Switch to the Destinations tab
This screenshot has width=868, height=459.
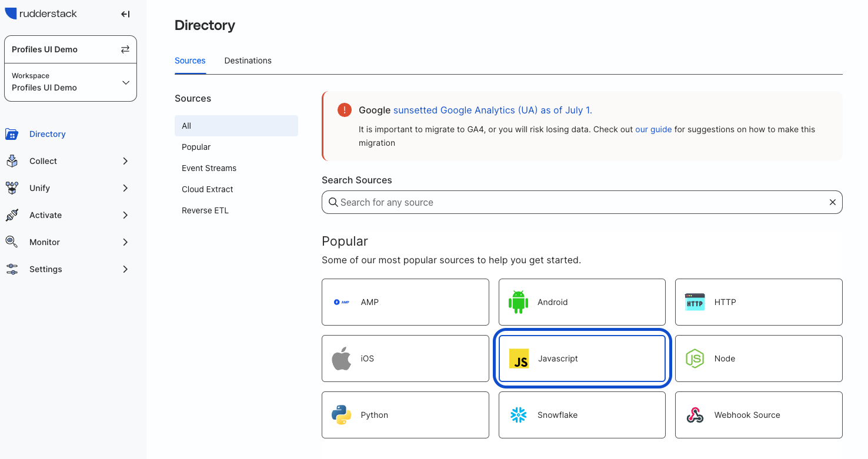click(x=248, y=61)
